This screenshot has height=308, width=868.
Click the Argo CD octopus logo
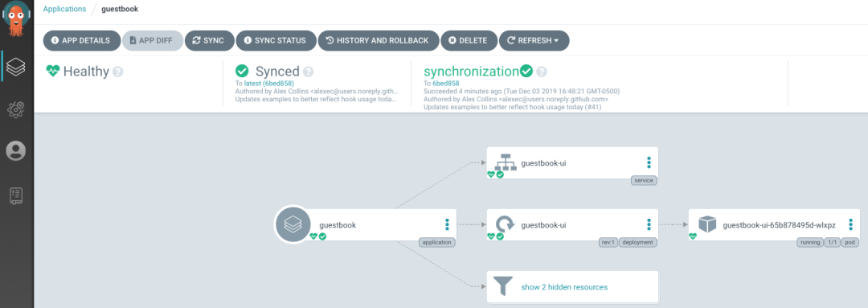pyautogui.click(x=17, y=18)
